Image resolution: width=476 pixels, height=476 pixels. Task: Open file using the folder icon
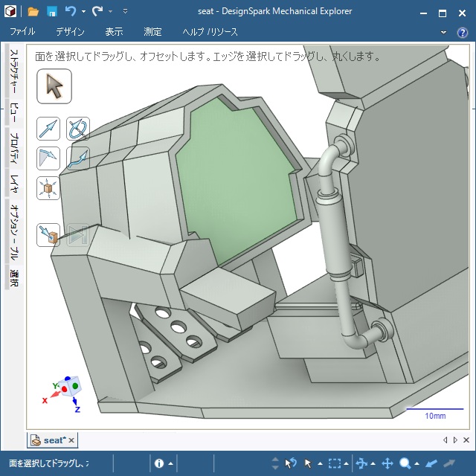point(33,12)
